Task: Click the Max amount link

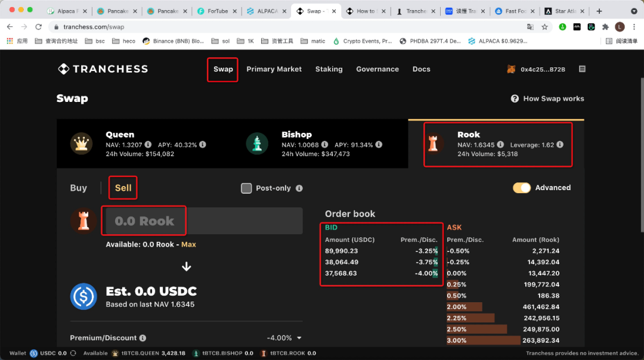Action: coord(188,244)
